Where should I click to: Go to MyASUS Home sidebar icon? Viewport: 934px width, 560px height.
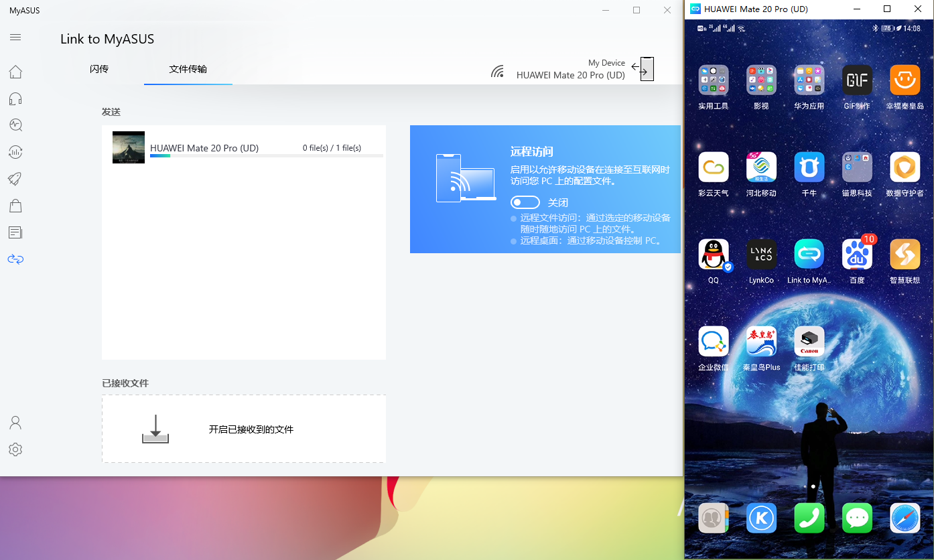(15, 72)
